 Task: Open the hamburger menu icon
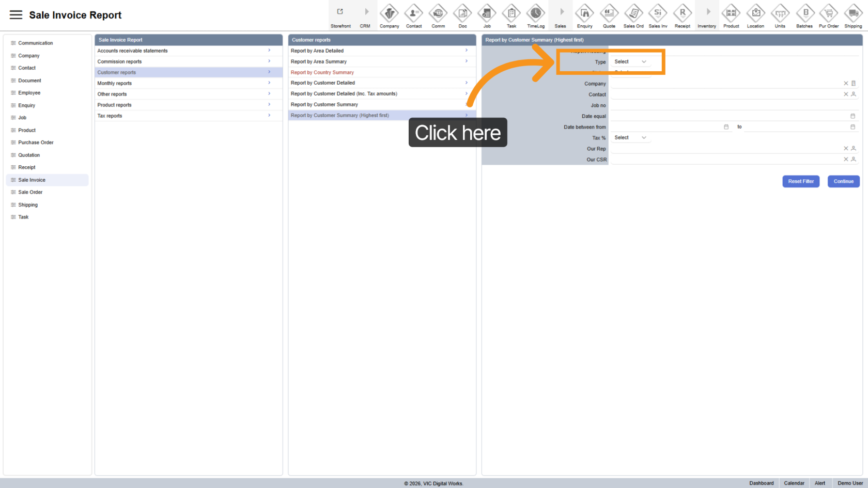click(x=16, y=15)
